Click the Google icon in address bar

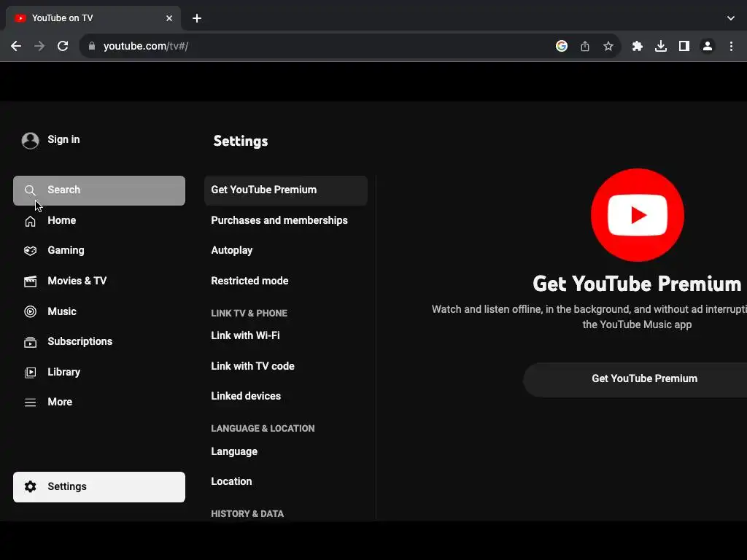[561, 46]
